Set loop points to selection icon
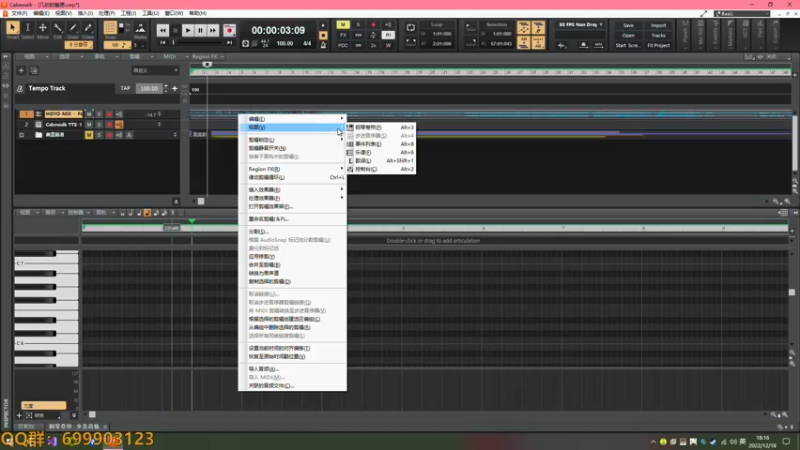Viewport: 800px width, 450px height. click(411, 43)
